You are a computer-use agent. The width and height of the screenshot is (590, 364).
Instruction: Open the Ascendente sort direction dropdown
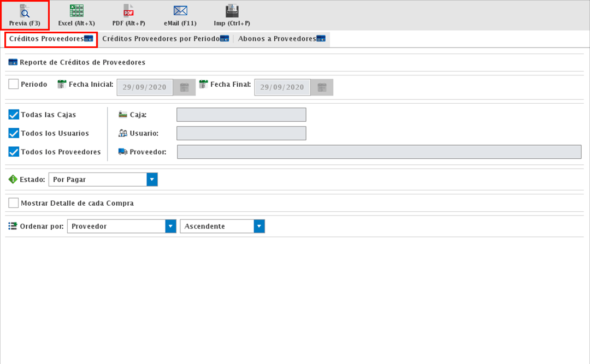(259, 226)
